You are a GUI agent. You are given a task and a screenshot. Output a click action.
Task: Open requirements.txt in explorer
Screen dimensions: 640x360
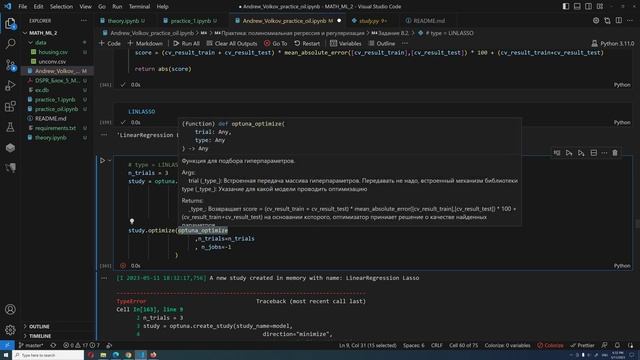(55, 128)
